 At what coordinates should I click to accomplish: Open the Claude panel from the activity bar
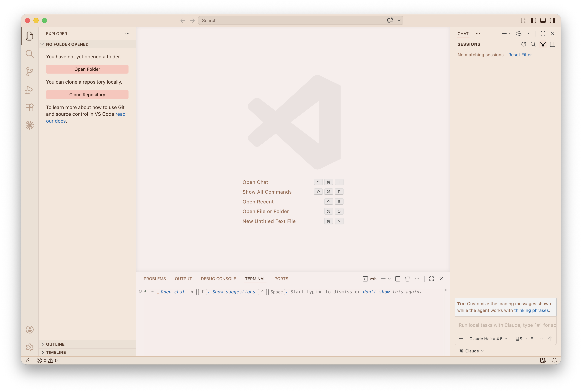[x=30, y=126]
